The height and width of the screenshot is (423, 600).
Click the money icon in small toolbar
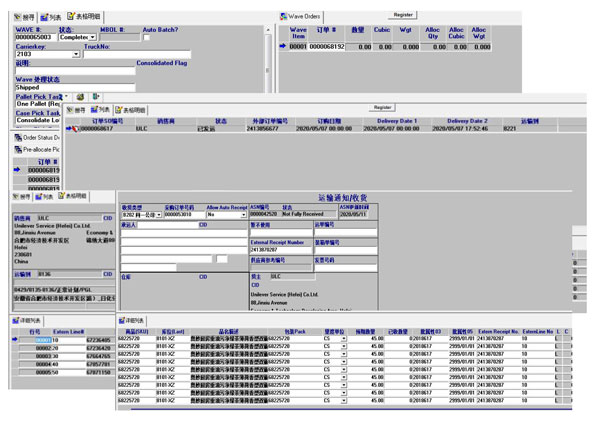point(80,97)
